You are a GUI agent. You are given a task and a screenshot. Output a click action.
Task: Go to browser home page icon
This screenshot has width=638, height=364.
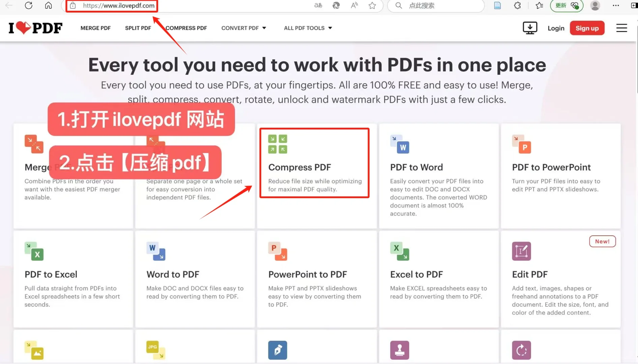tap(49, 5)
